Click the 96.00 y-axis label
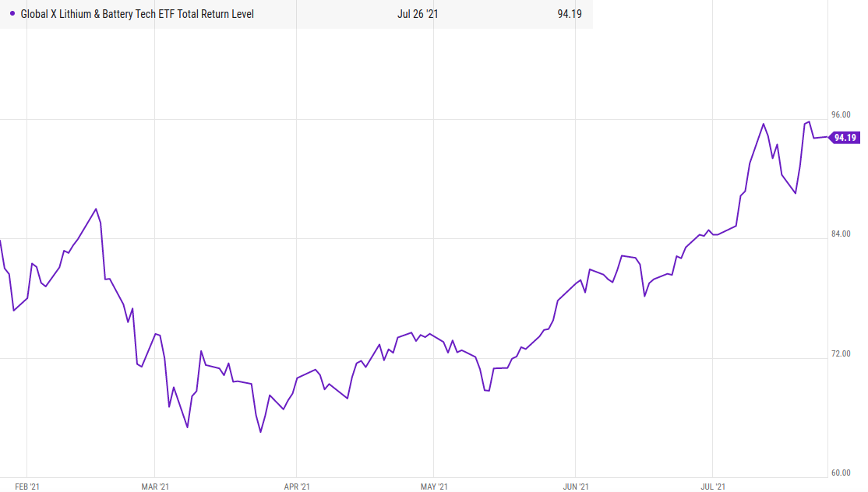The image size is (868, 492). coord(841,114)
